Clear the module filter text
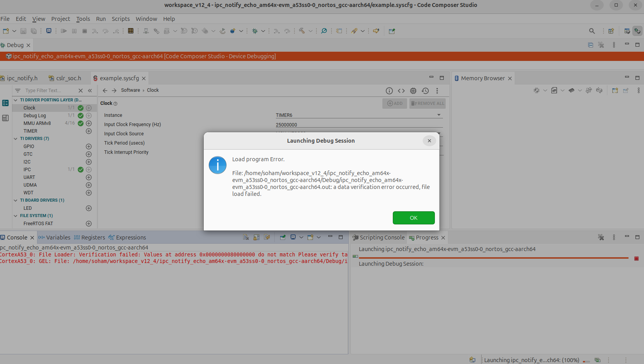 pos(81,91)
